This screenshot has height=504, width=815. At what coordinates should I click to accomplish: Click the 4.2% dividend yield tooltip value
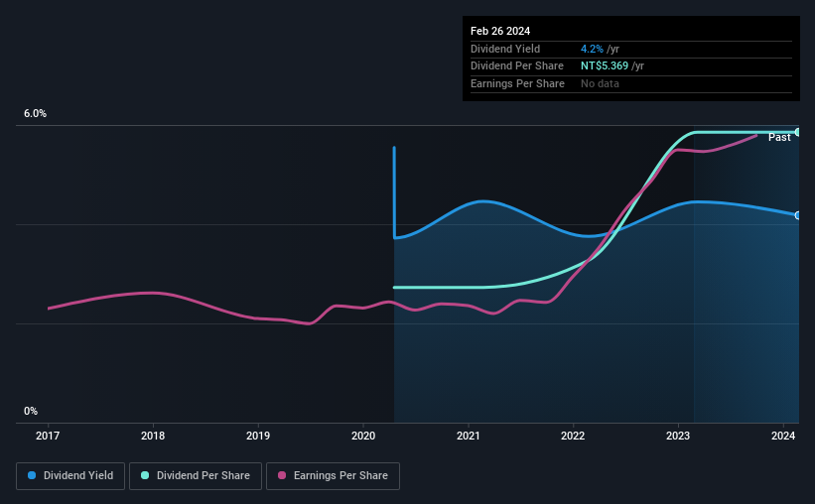[592, 48]
